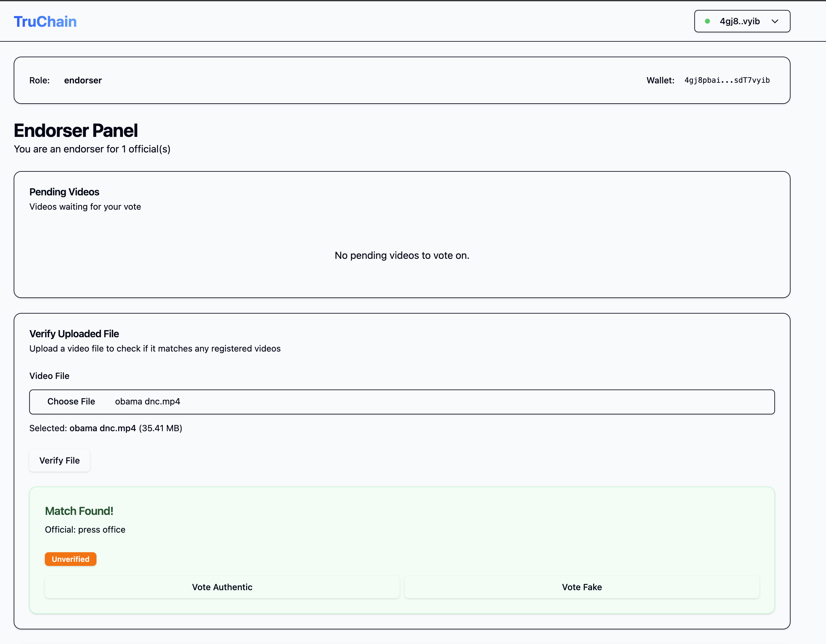Click the Official: press office text

click(x=85, y=530)
